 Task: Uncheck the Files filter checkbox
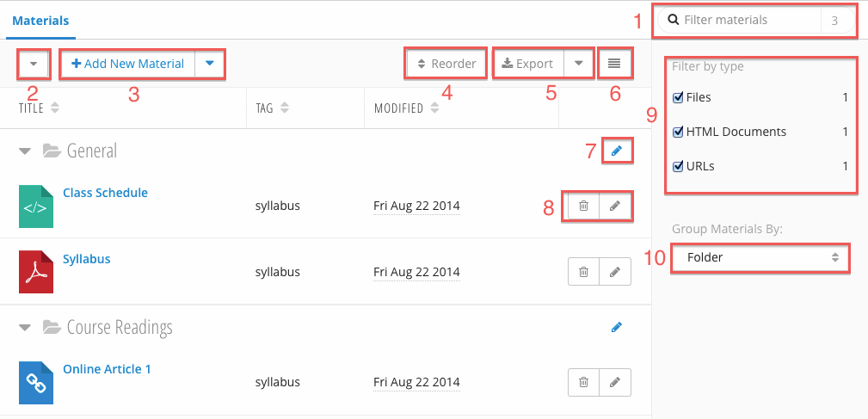678,98
